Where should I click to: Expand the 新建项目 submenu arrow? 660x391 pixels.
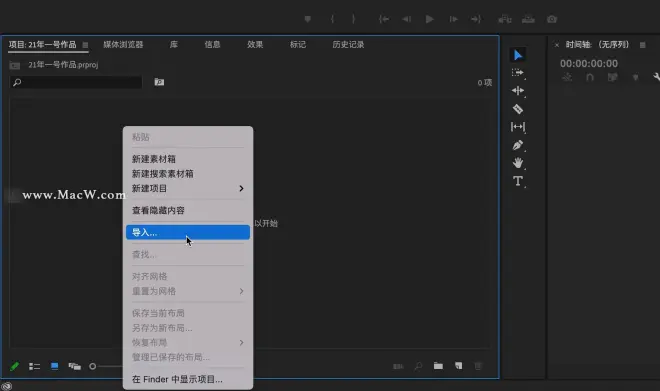point(241,189)
